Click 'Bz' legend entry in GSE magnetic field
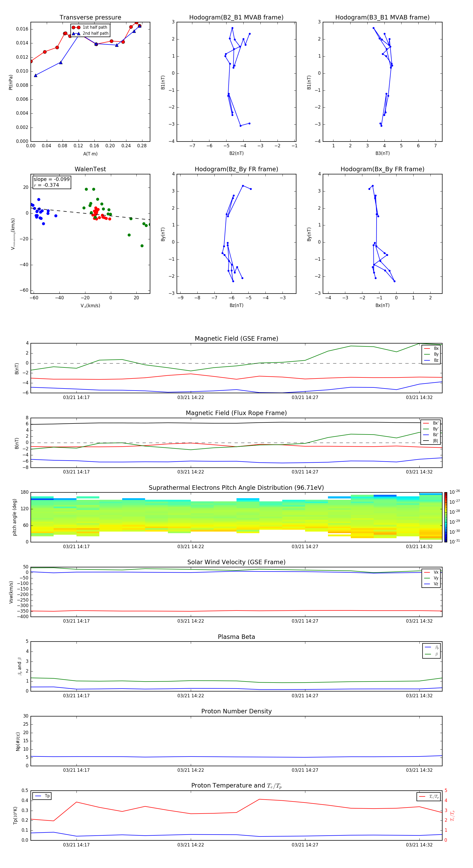Image resolution: width=473 pixels, height=868 pixels. tap(431, 360)
